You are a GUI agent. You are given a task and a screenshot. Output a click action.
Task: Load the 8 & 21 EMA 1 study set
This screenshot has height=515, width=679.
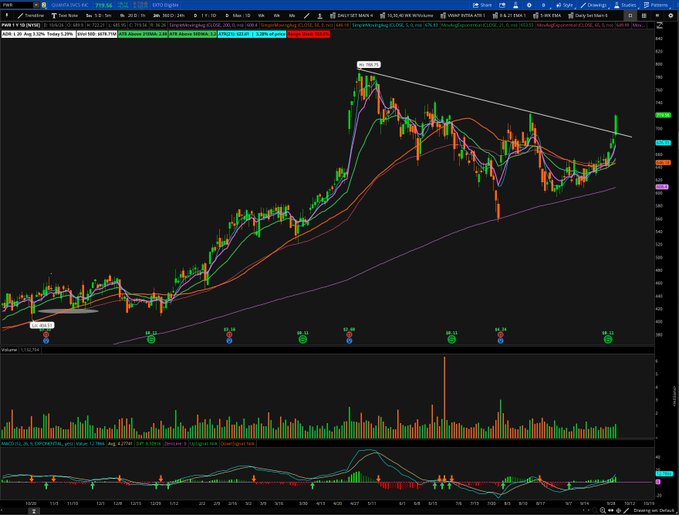[x=509, y=16]
